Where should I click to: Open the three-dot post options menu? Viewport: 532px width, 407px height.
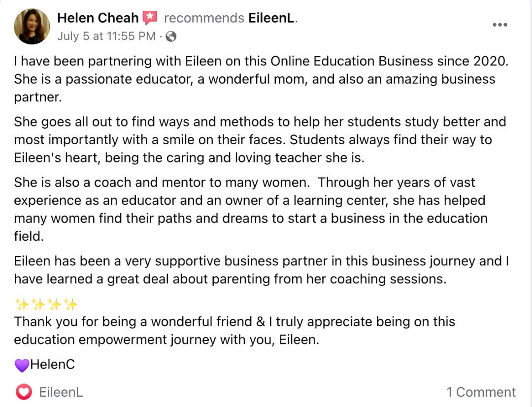coord(499,25)
